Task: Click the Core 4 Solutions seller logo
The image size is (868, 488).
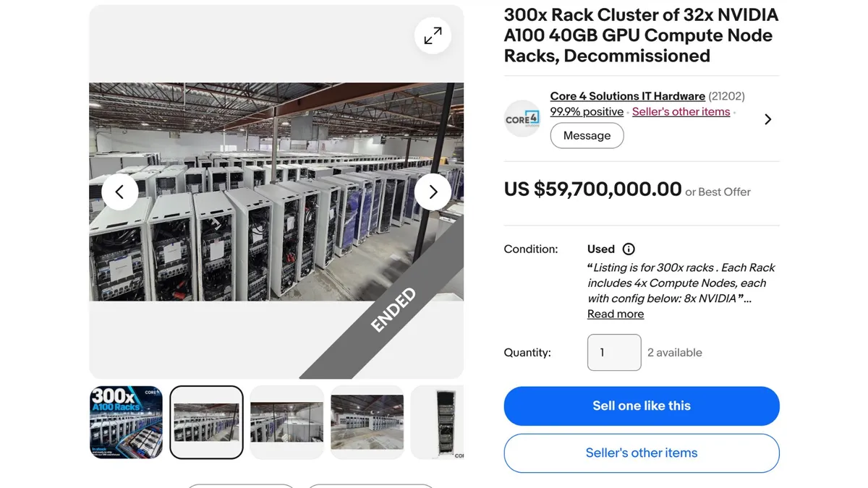Action: coord(522,119)
